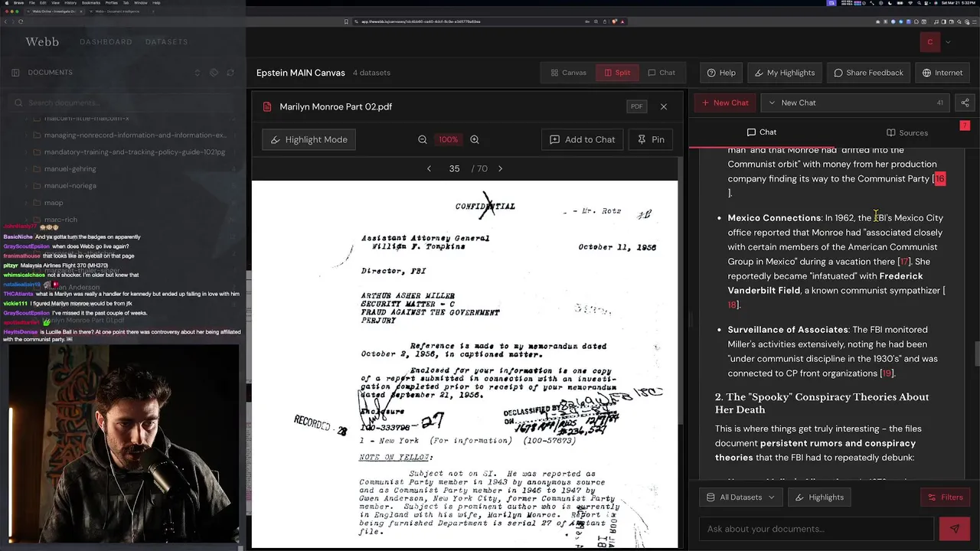980x551 pixels.
Task: Open the DATASETS navigation item
Action: [x=166, y=41]
